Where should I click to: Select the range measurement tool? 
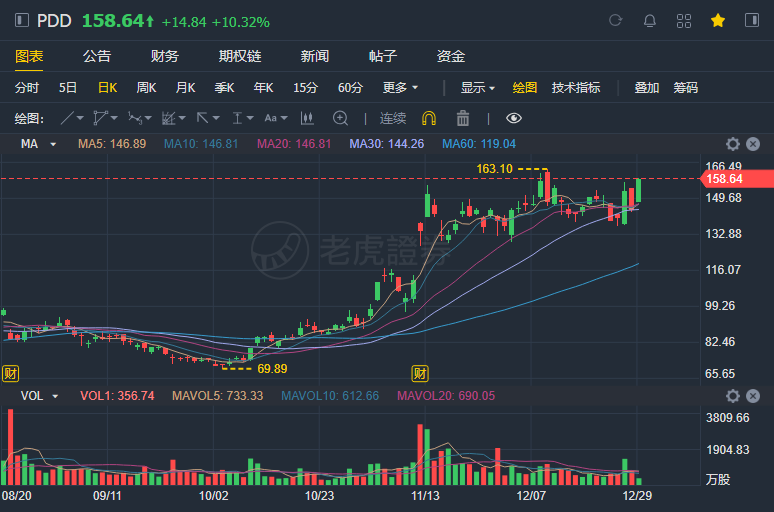pyautogui.click(x=237, y=118)
